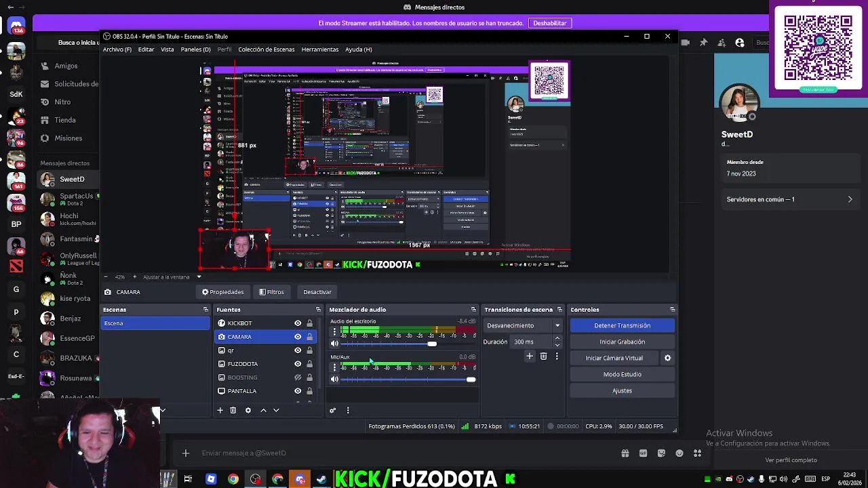
Task: Open Propiedades of selected source
Action: coord(223,292)
